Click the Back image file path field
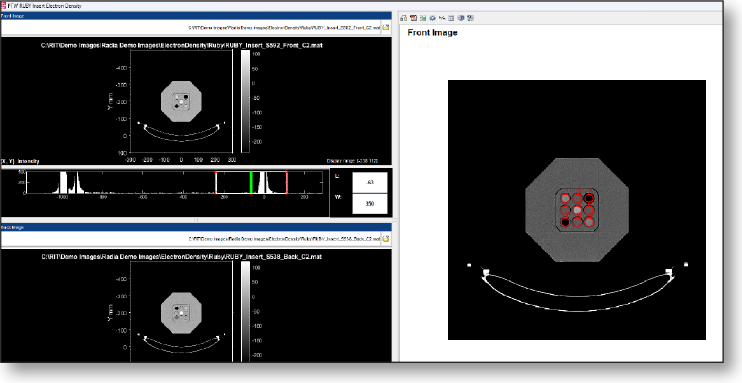 point(192,239)
